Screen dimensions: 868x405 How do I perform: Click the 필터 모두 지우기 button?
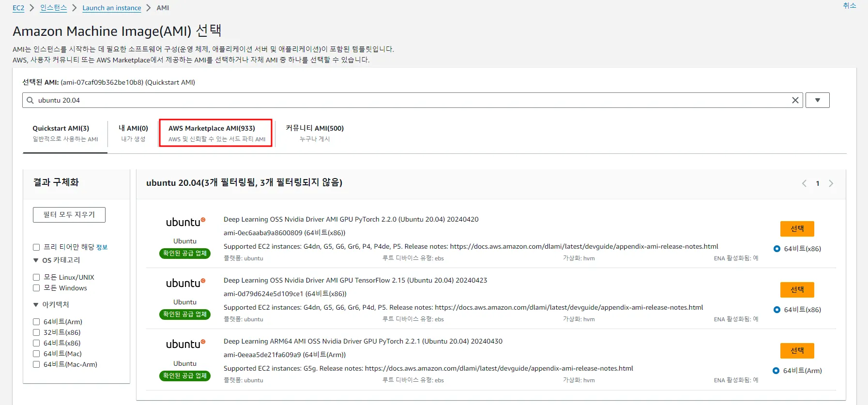(x=69, y=215)
